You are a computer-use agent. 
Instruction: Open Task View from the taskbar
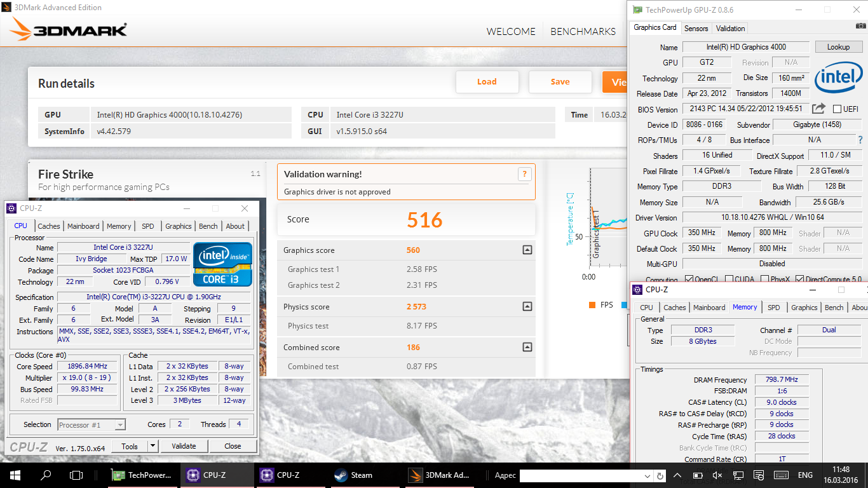click(76, 475)
